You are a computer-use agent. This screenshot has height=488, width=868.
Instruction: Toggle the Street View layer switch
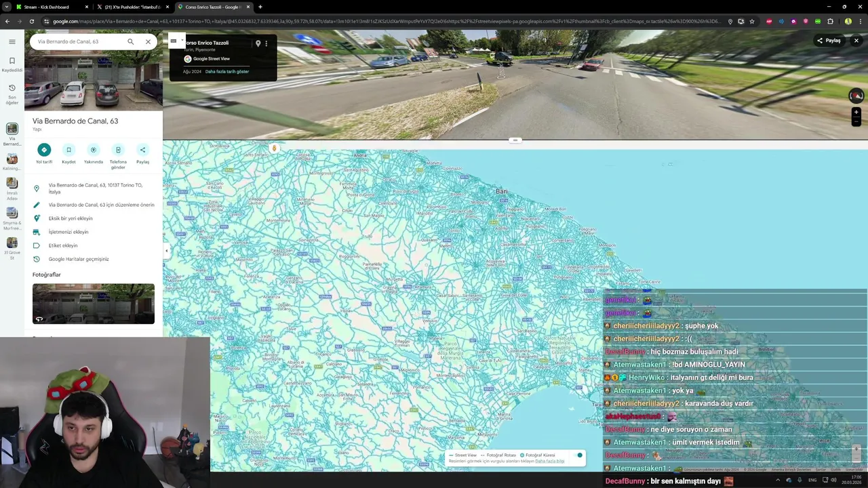point(578,455)
